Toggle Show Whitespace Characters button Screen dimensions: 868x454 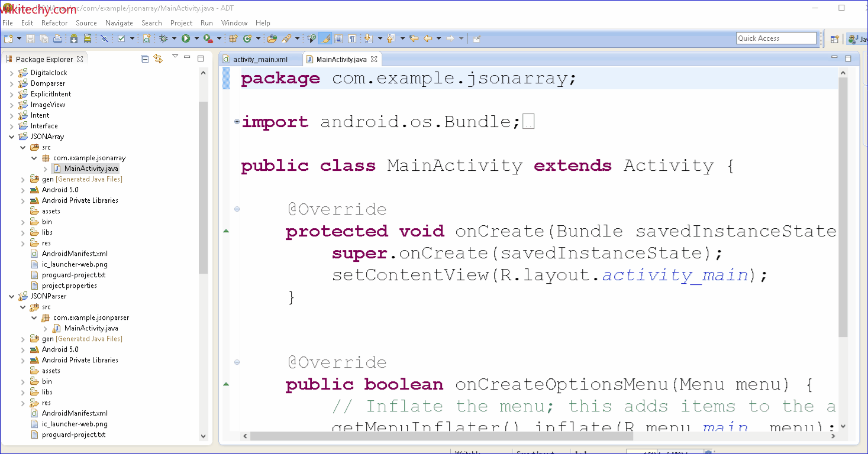click(352, 38)
